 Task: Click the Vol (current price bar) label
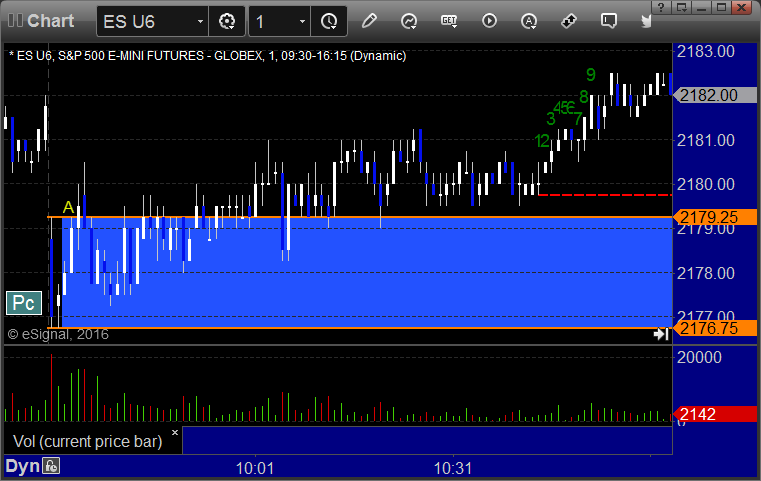point(88,441)
